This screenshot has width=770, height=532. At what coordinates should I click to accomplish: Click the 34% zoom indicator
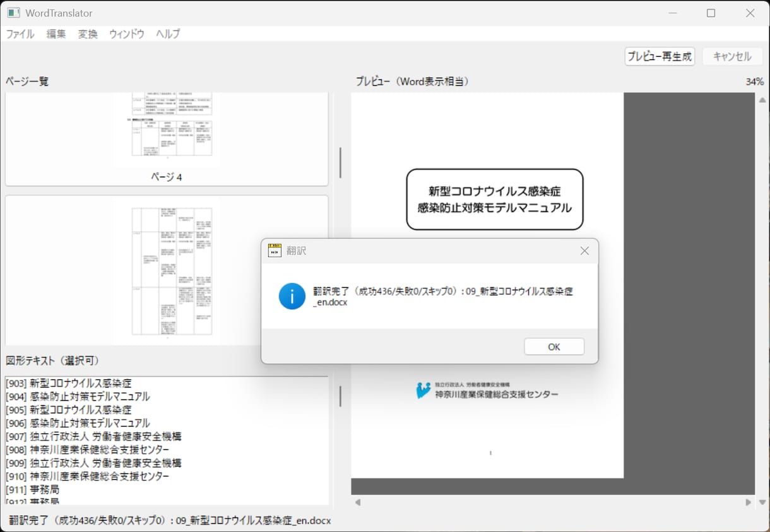point(754,81)
